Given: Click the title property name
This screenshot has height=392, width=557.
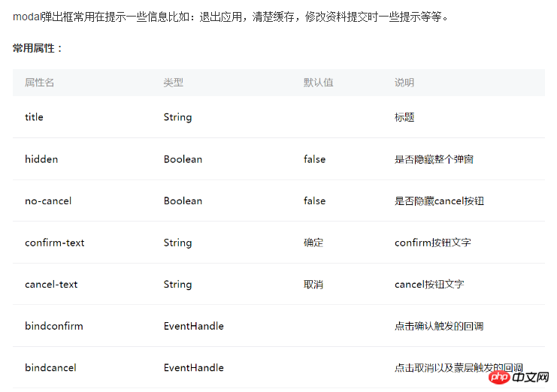Looking at the screenshot, I should tap(34, 117).
